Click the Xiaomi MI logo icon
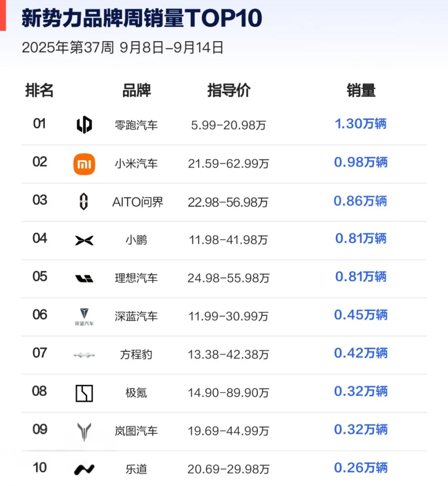Image resolution: width=448 pixels, height=486 pixels. click(84, 163)
